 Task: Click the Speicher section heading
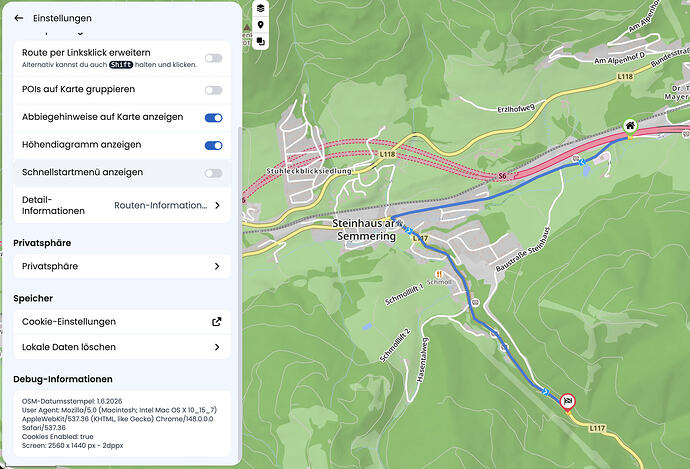33,298
